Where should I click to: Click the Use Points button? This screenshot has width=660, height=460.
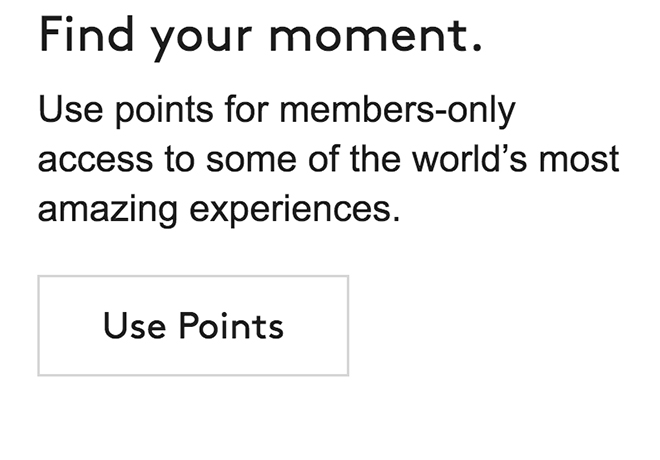[193, 326]
